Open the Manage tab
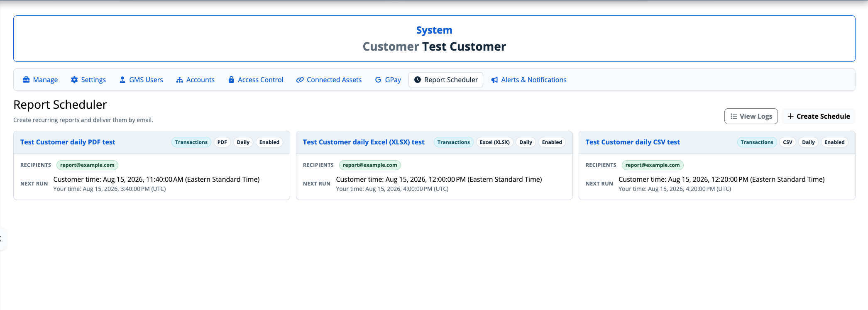 [40, 80]
